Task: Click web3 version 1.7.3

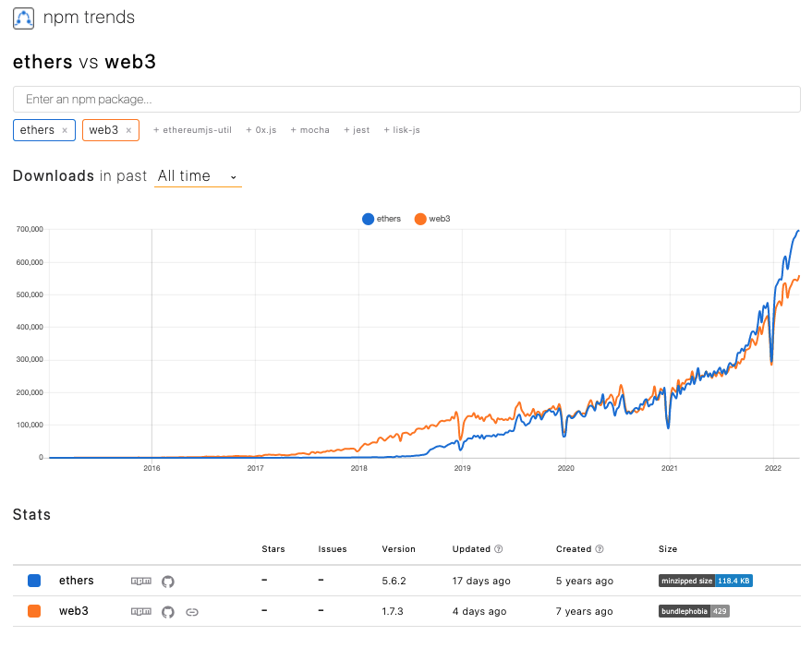Action: tap(393, 612)
